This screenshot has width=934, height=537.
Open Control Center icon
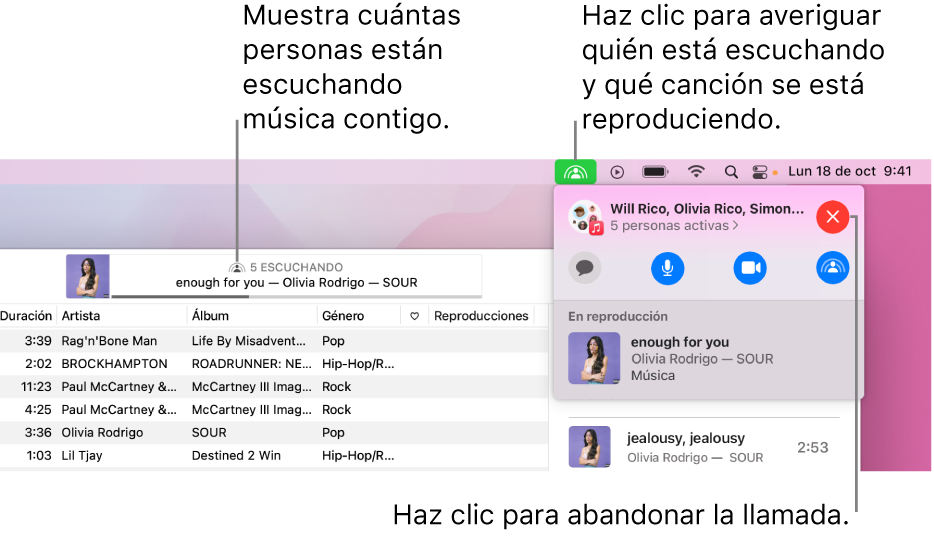click(x=760, y=173)
